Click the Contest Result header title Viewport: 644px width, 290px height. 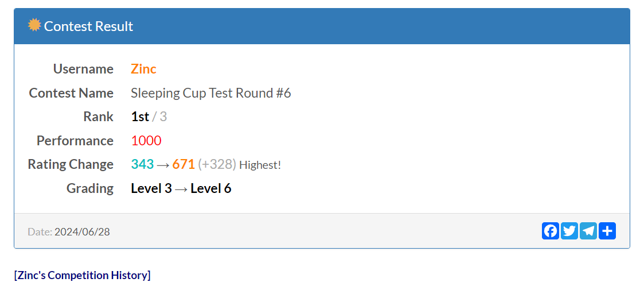[x=88, y=26]
